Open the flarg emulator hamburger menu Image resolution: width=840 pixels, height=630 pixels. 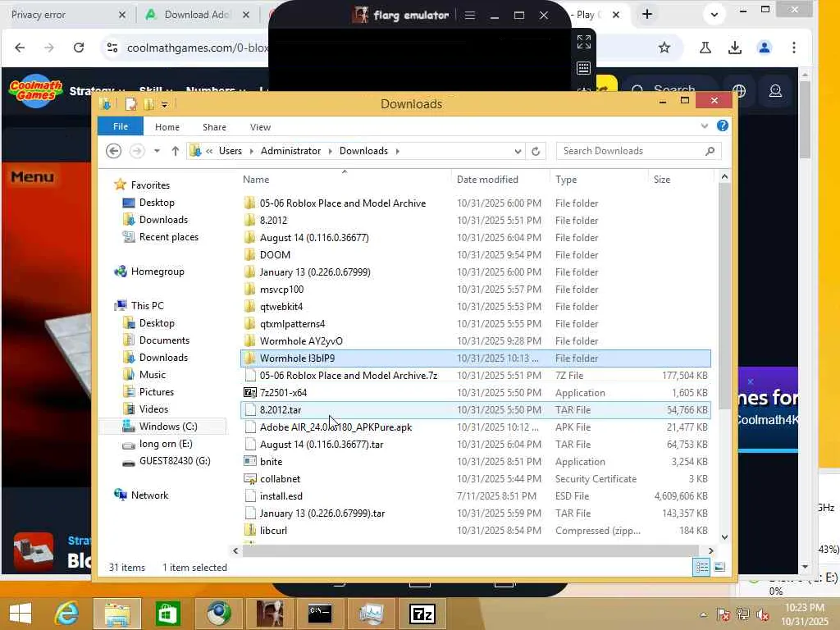[470, 15]
